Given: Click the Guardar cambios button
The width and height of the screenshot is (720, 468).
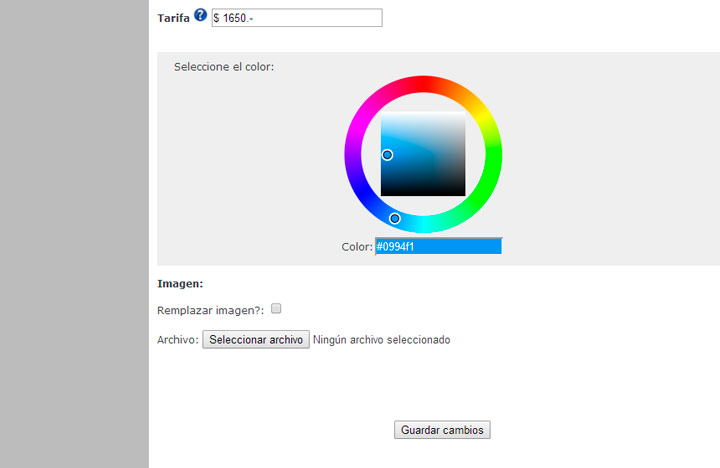Looking at the screenshot, I should (x=442, y=430).
